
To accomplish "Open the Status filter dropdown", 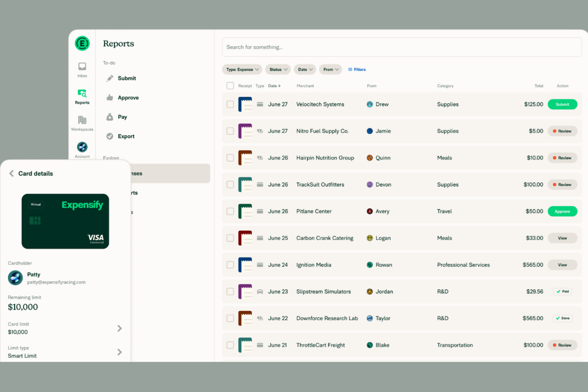I will (x=278, y=69).
